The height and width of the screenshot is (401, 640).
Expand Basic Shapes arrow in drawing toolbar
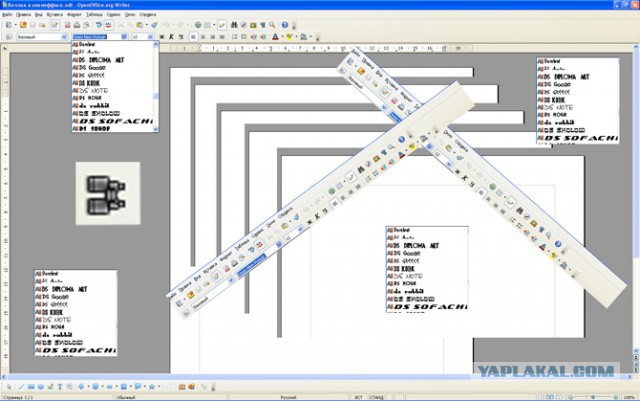[x=88, y=386]
